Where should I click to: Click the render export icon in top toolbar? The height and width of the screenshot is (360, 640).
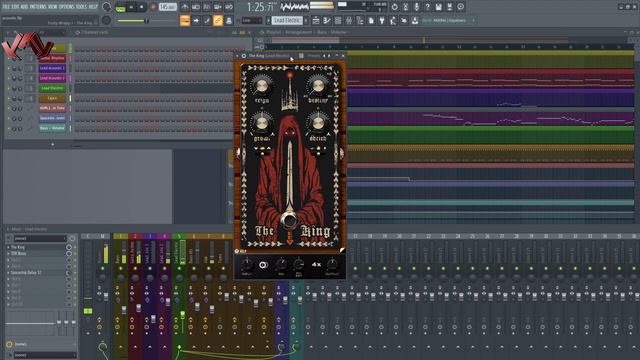tap(449, 7)
